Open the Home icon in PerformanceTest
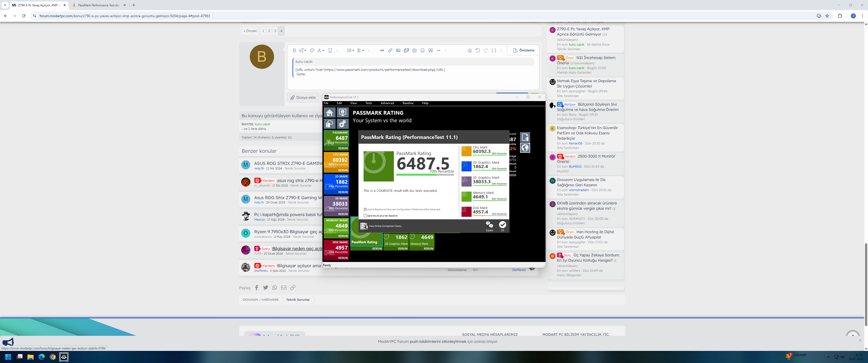Screen dimensions: 868x363 click(x=330, y=112)
